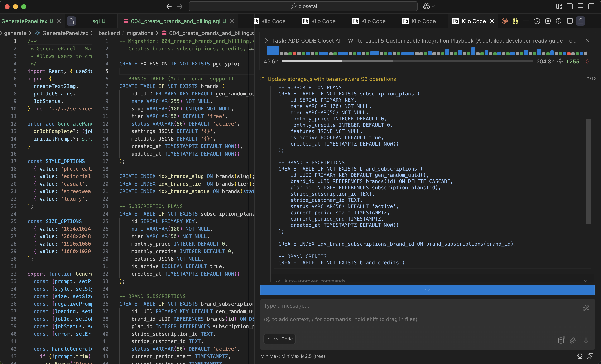Open Kilo Code settings gear
Viewport: 601px width, 364px height.
548,21
